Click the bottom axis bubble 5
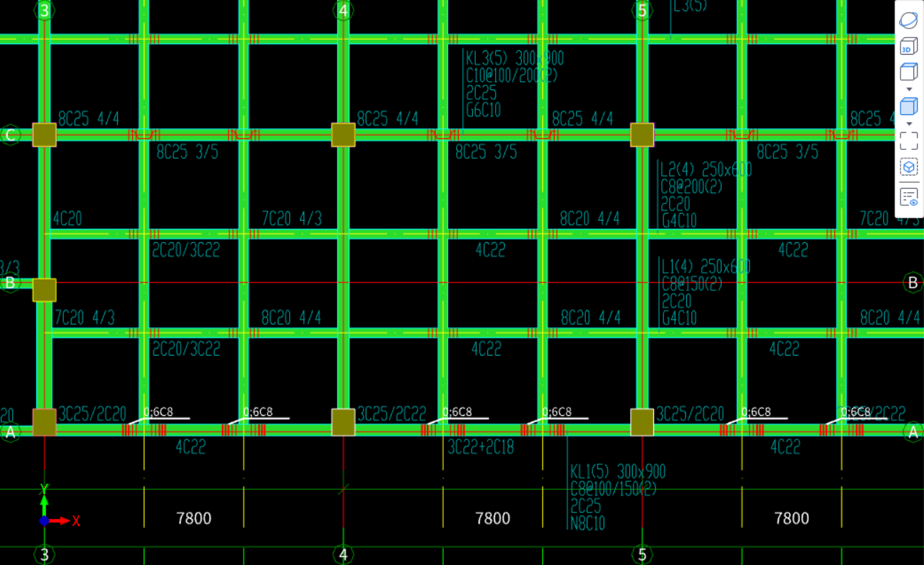 (x=643, y=554)
